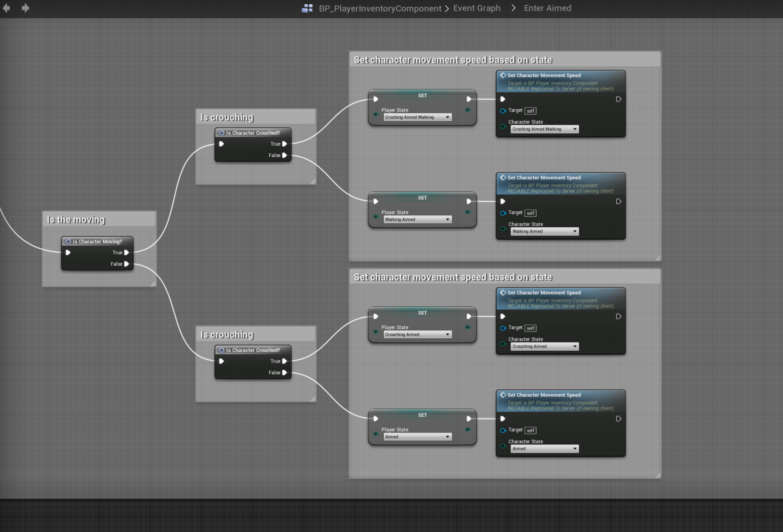
Task: Click the exec output pin of the Aimed Set Character Movement Speed node
Action: tap(619, 419)
